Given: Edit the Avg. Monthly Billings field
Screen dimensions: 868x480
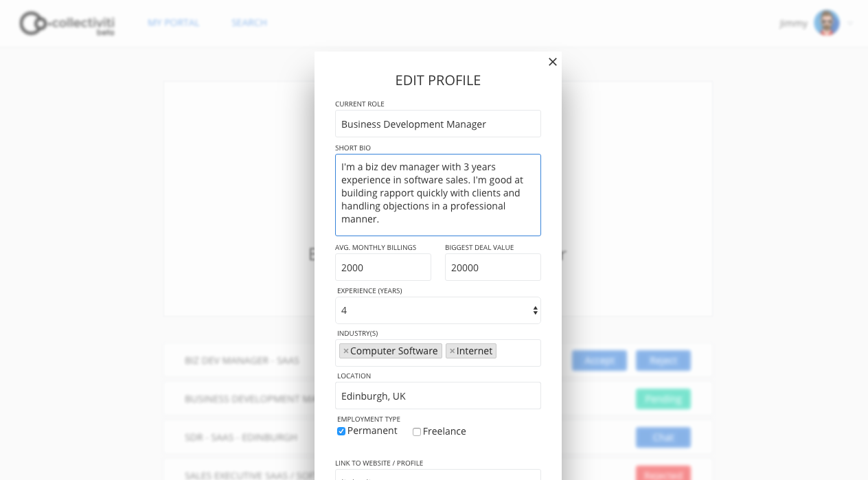Looking at the screenshot, I should click(x=383, y=267).
